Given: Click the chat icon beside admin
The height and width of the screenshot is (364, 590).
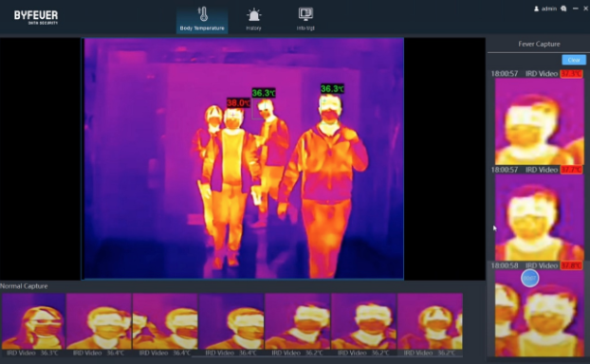Looking at the screenshot, I should point(563,9).
